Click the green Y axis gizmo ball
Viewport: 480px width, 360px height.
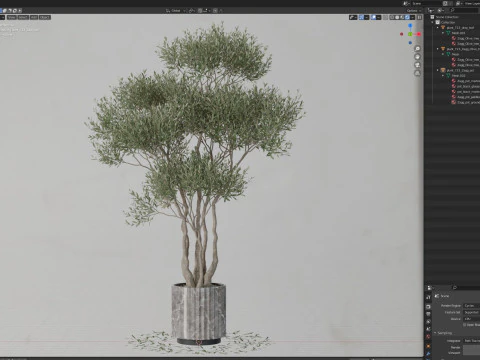410,34
